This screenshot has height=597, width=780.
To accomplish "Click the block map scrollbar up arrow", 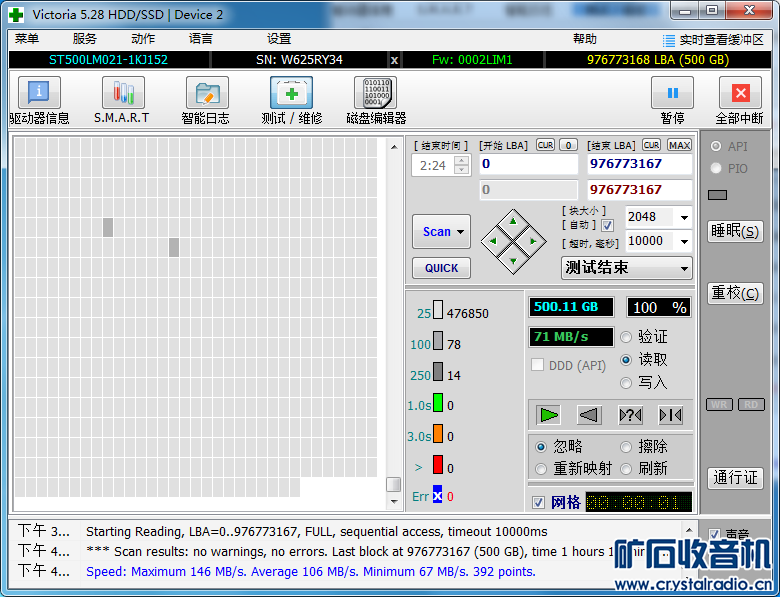I will coord(394,147).
